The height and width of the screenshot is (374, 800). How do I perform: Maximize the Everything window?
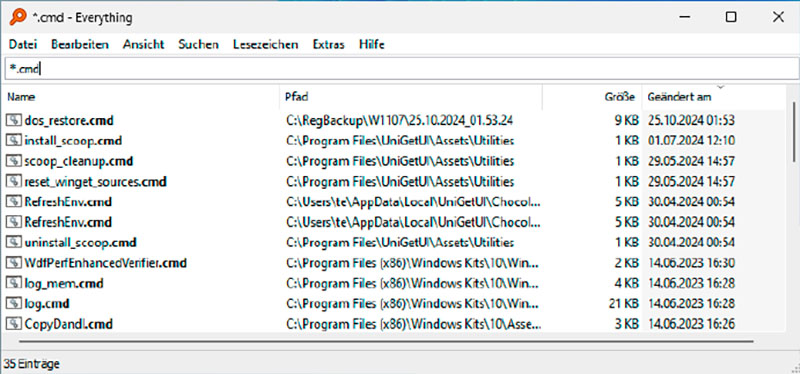pos(731,17)
